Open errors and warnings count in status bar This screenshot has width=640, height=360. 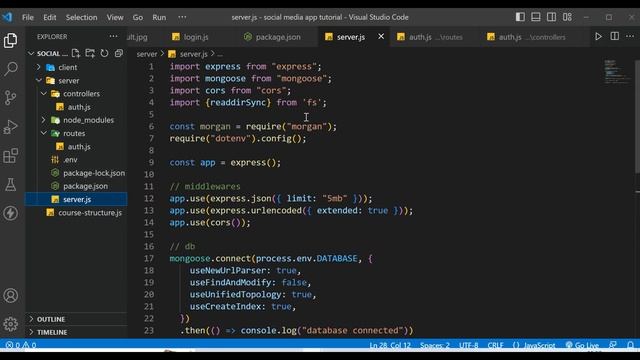point(21,345)
